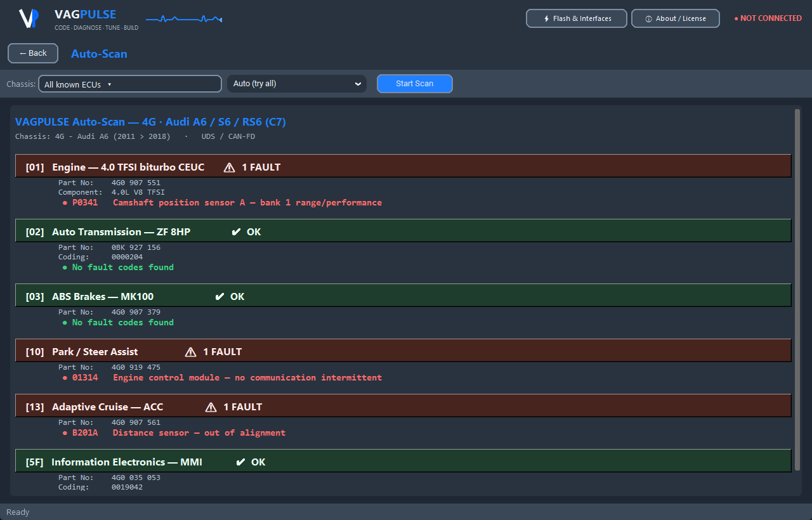Click the UDS / CAN-FD protocol text

point(228,136)
